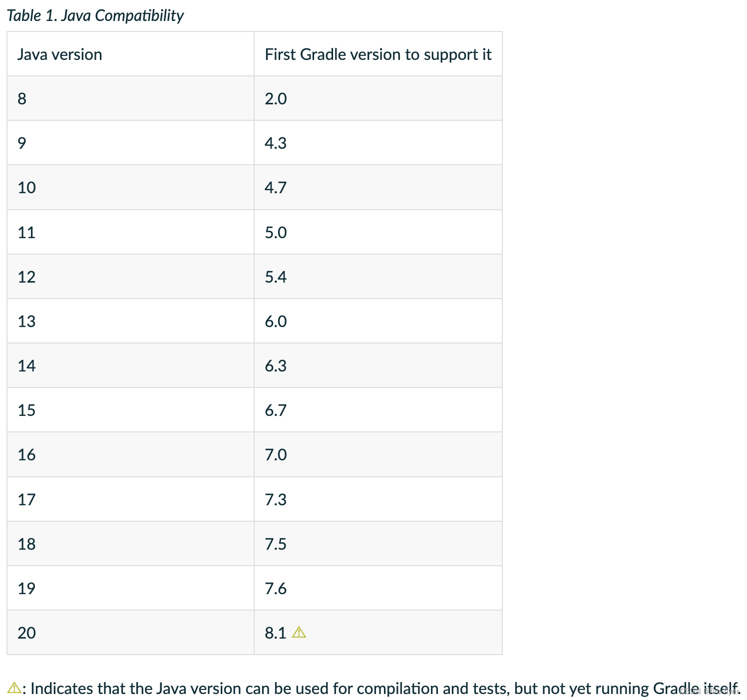The height and width of the screenshot is (700, 747).
Task: Select the Java version 13 cell
Action: click(x=130, y=321)
